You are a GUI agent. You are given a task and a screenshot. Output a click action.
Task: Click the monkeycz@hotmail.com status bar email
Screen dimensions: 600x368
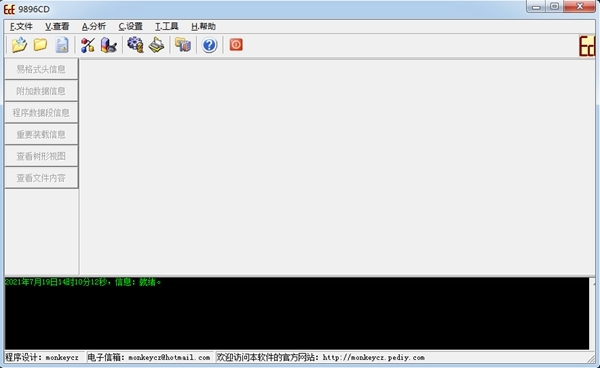(169, 357)
